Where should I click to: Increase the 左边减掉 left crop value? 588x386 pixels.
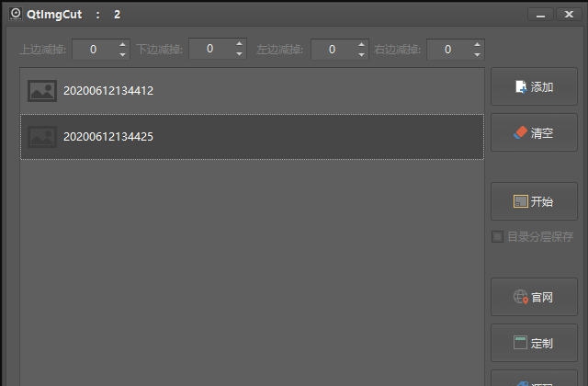pyautogui.click(x=361, y=44)
